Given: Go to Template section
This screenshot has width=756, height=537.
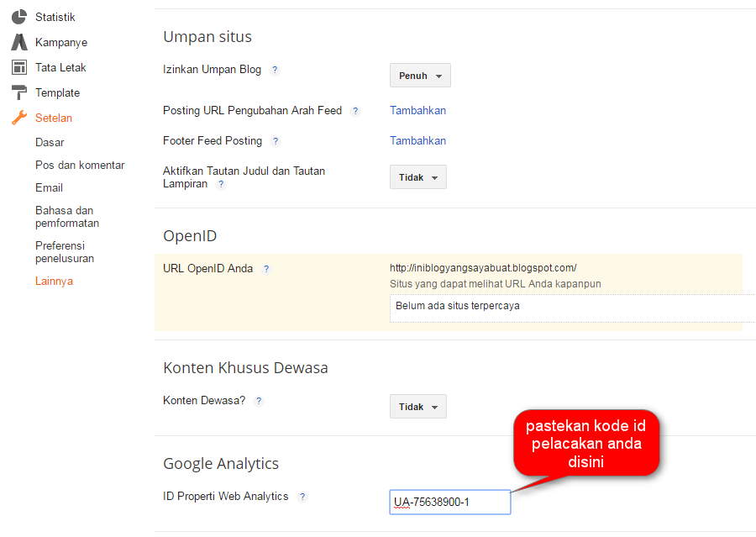Looking at the screenshot, I should click(x=57, y=92).
